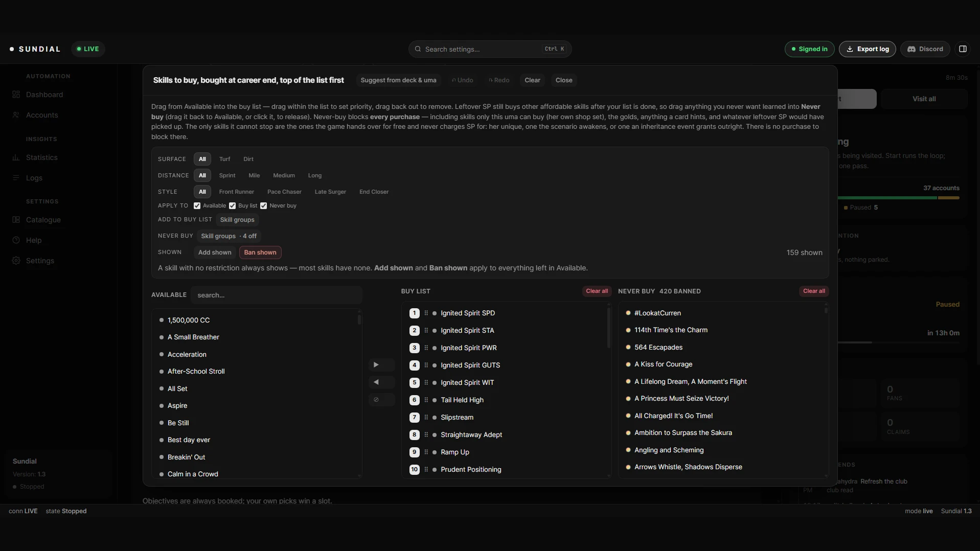The image size is (980, 551).
Task: Click the Logs sidebar icon
Action: pos(16,178)
